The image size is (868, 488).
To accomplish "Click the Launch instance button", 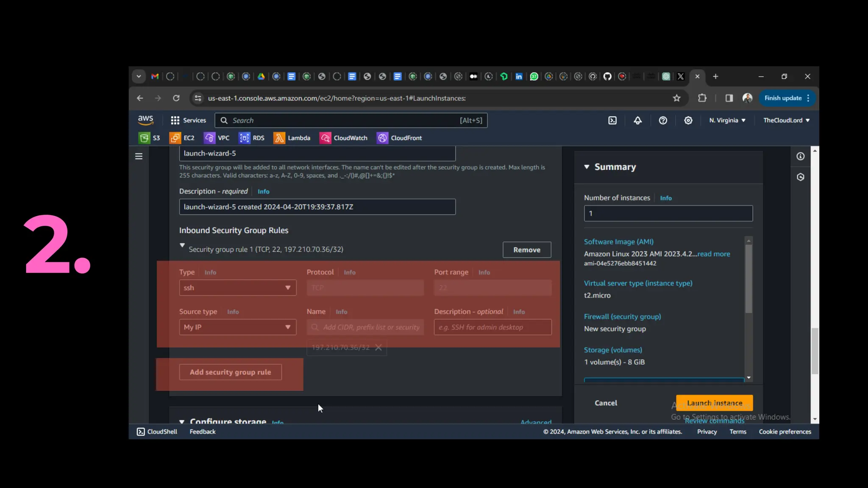I will [714, 403].
